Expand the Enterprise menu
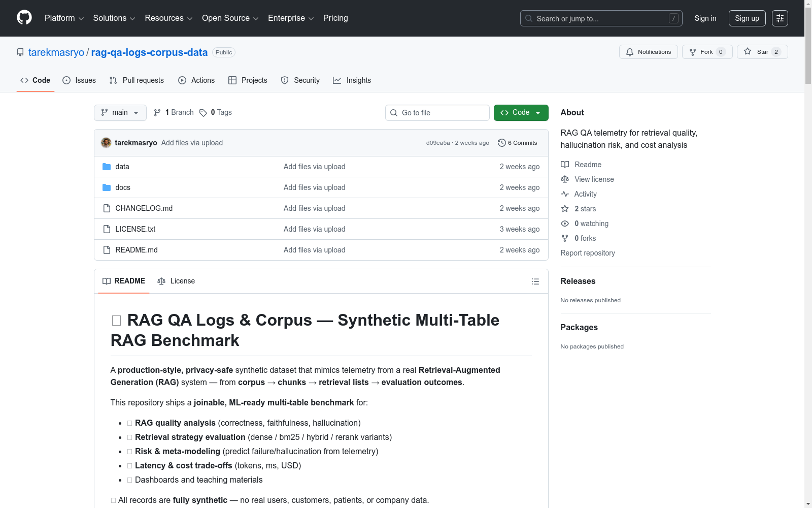 (x=291, y=18)
